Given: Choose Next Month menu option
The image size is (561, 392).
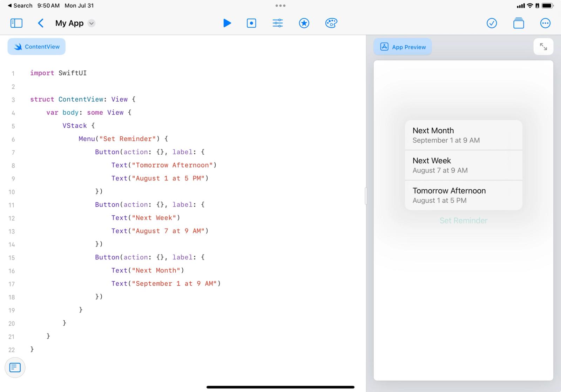Looking at the screenshot, I should coord(464,135).
